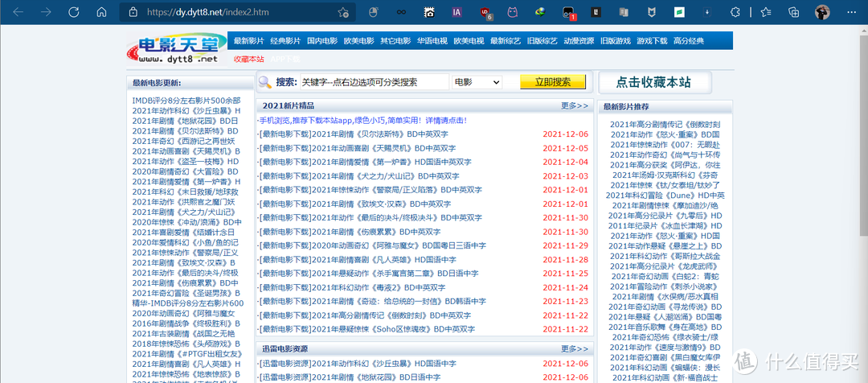This screenshot has width=868, height=383.
Task: Select 动漫资源 in the navigation bar
Action: point(579,41)
